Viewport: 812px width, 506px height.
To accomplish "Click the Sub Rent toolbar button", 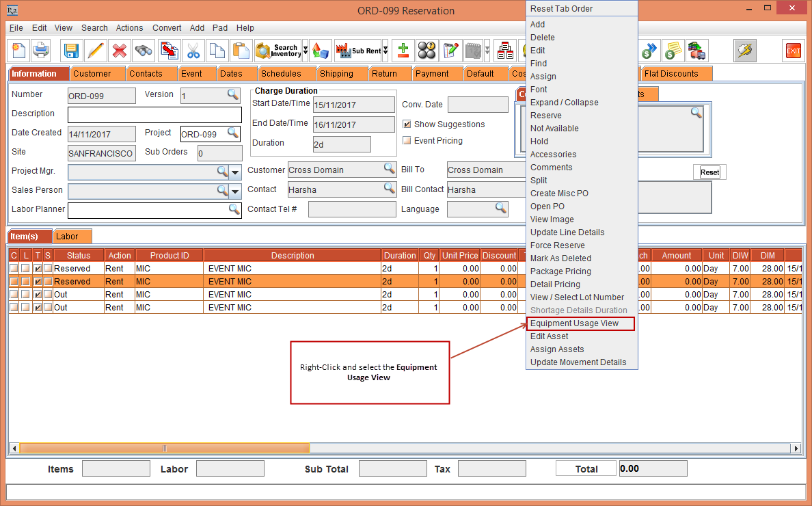I will point(357,51).
